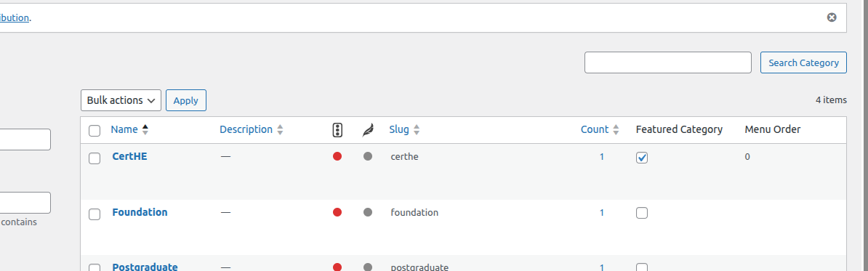This screenshot has height=271, width=868.
Task: Click the red SEO dot for Foundation
Action: pos(337,212)
